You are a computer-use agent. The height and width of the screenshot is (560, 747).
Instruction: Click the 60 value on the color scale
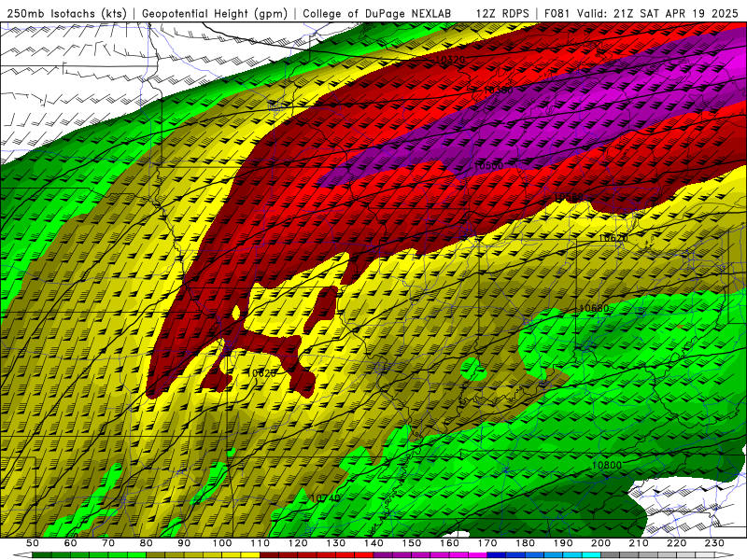tap(71, 543)
